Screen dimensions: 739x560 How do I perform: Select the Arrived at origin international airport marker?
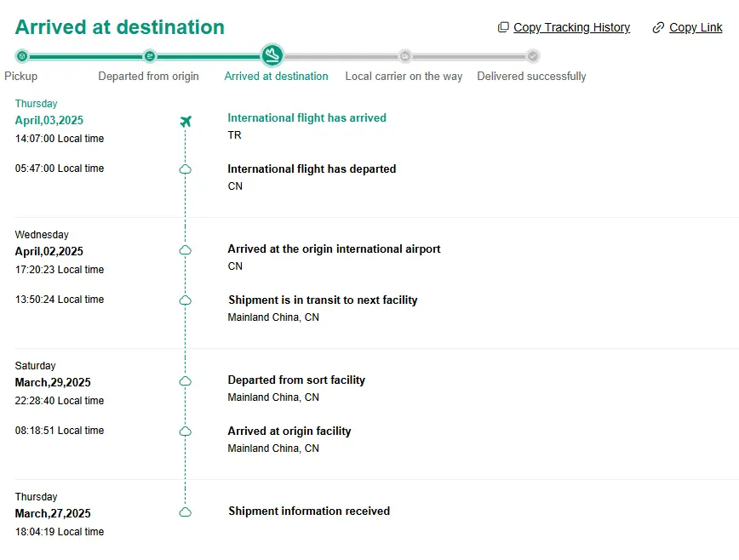pyautogui.click(x=186, y=250)
